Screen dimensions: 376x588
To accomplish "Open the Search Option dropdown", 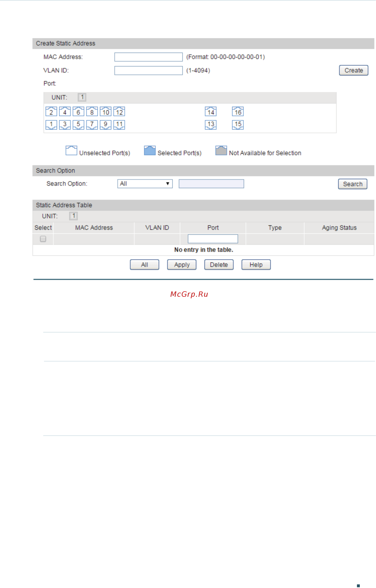I will pos(145,184).
